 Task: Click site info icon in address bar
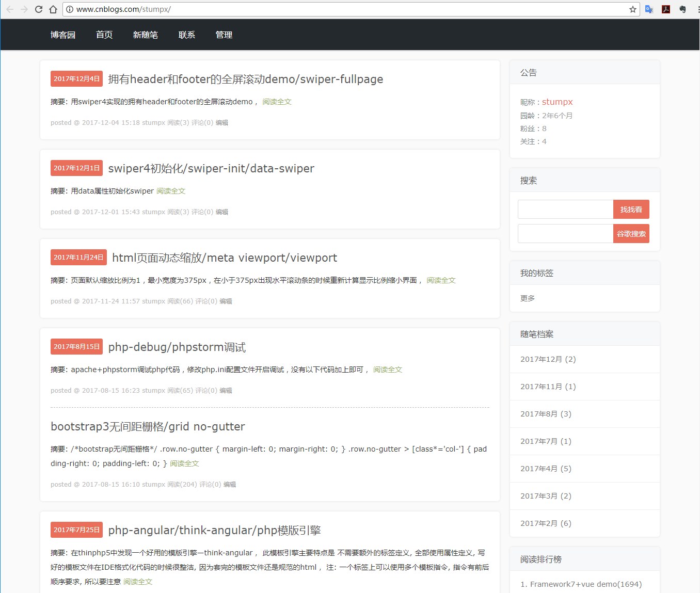[70, 9]
